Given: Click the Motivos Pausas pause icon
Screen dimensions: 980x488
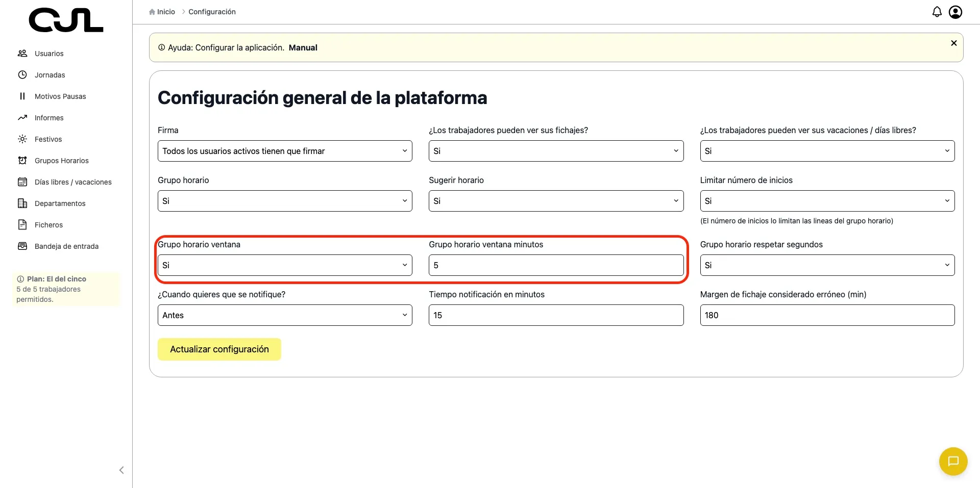Looking at the screenshot, I should (x=22, y=96).
